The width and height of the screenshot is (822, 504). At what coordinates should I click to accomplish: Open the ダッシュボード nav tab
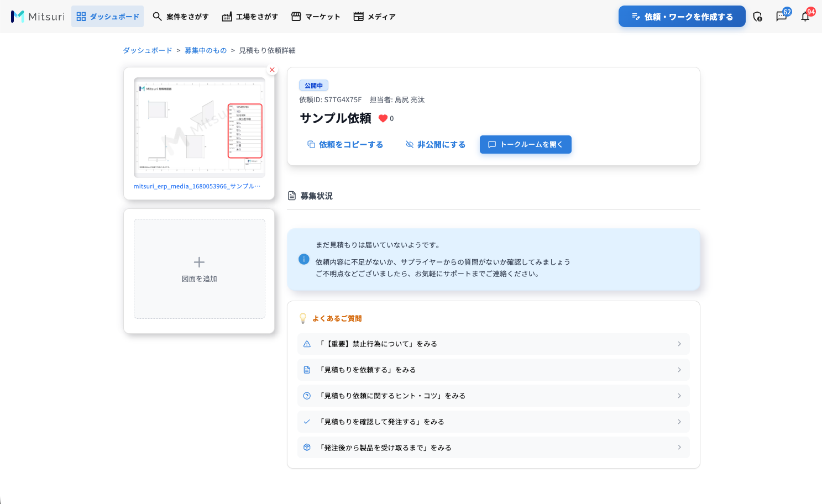point(107,17)
